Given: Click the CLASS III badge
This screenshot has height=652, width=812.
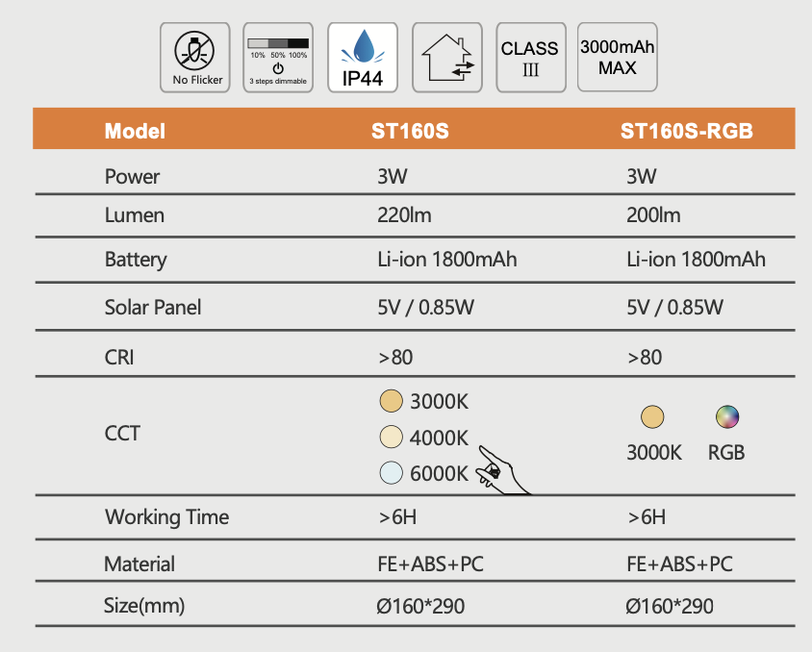Looking at the screenshot, I should [x=529, y=58].
